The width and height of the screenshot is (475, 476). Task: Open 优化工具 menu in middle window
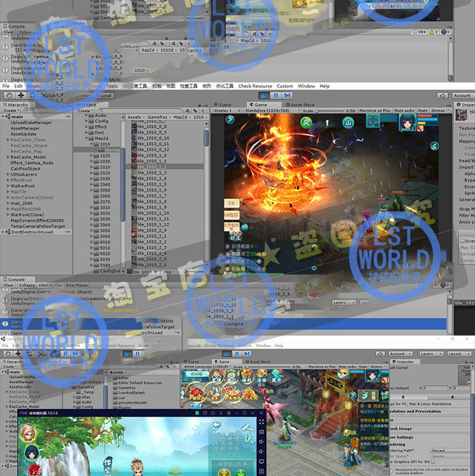(x=225, y=86)
